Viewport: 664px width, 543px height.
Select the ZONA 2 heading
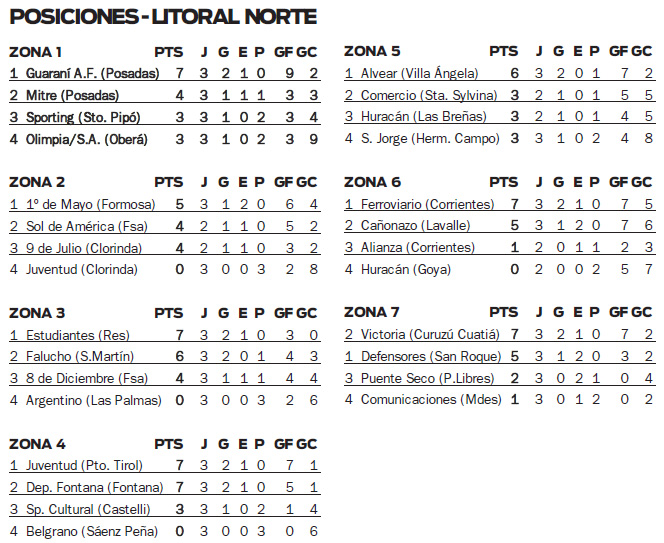coord(37,182)
